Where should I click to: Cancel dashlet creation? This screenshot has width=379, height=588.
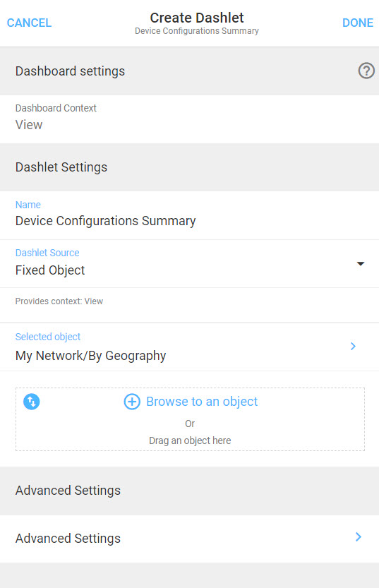pyautogui.click(x=29, y=23)
